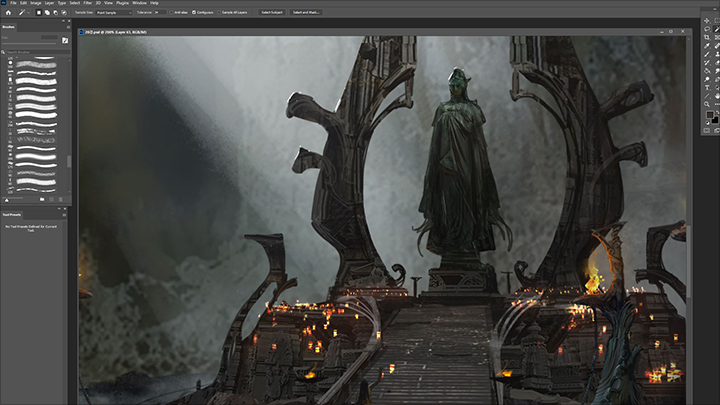Click the brush Size slider
The height and width of the screenshot is (405, 720).
point(28,44)
